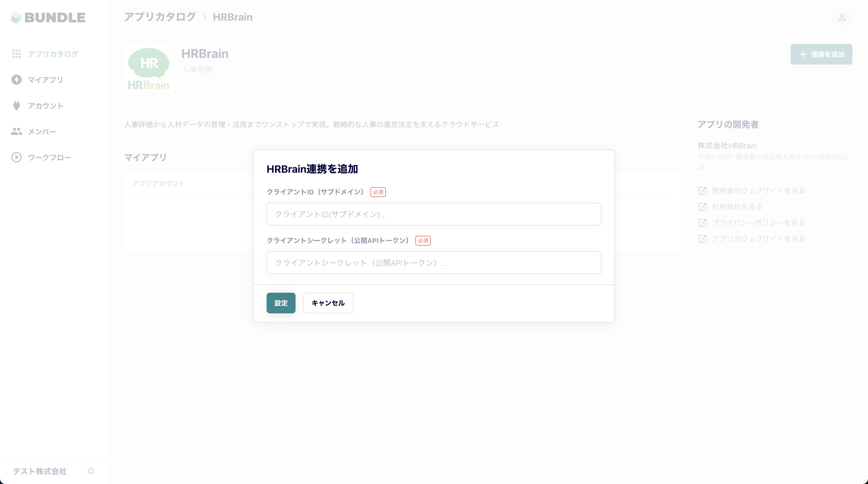Click the 〒150-0031 developer address text
Viewport: 868px width, 484px height.
773,162
